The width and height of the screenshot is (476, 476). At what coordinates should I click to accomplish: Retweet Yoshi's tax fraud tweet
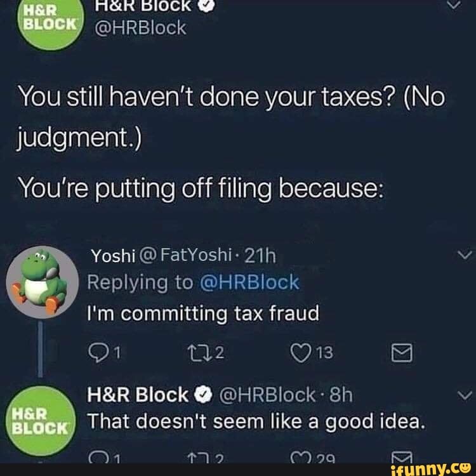(x=198, y=353)
